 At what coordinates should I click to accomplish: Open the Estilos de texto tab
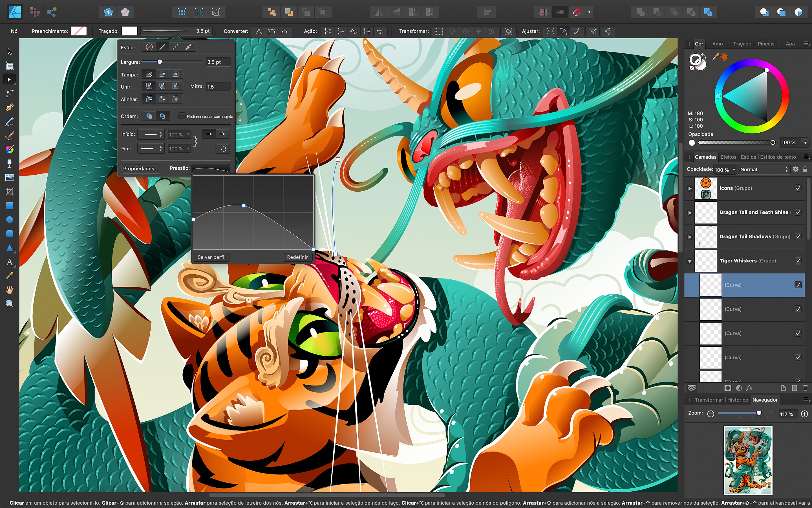coord(778,157)
